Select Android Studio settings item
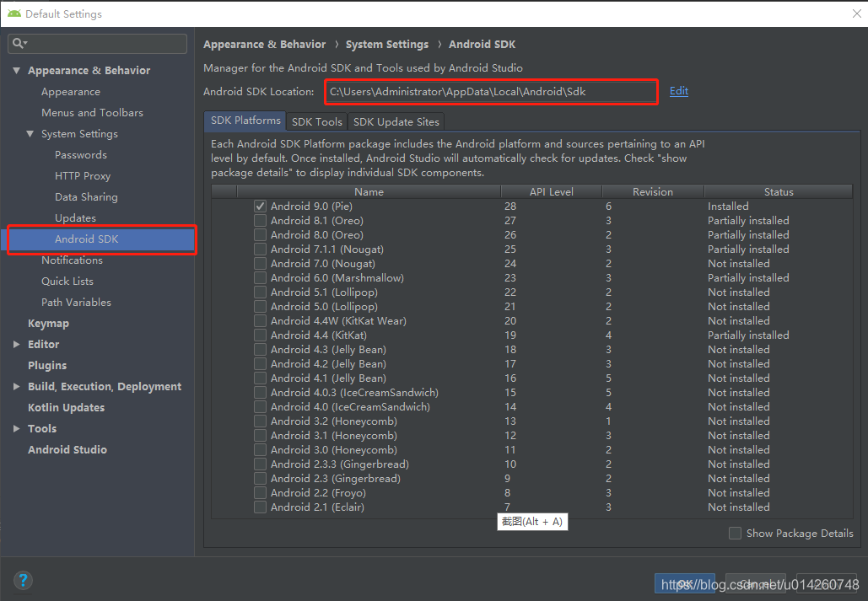868x601 pixels. point(67,449)
